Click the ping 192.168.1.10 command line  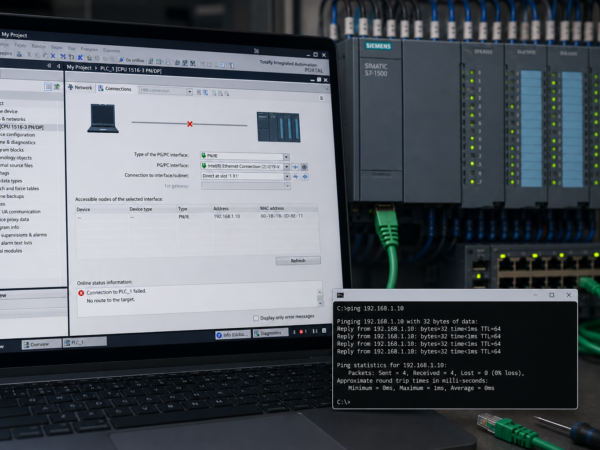coord(370,308)
